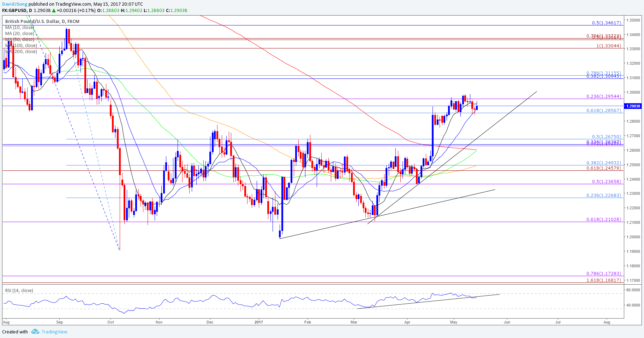The width and height of the screenshot is (644, 338).
Task: Select the 0.236(1.29544) Fibonacci label
Action: tap(603, 96)
